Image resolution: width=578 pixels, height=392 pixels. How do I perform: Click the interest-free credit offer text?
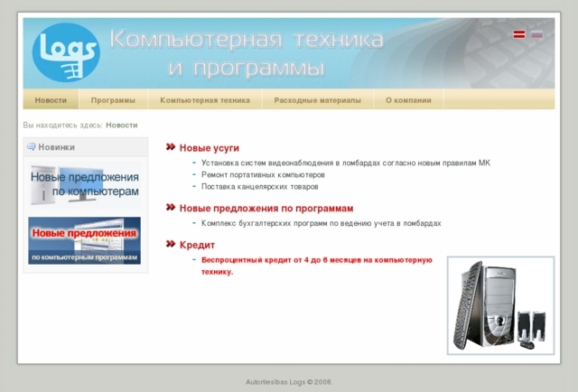[317, 265]
